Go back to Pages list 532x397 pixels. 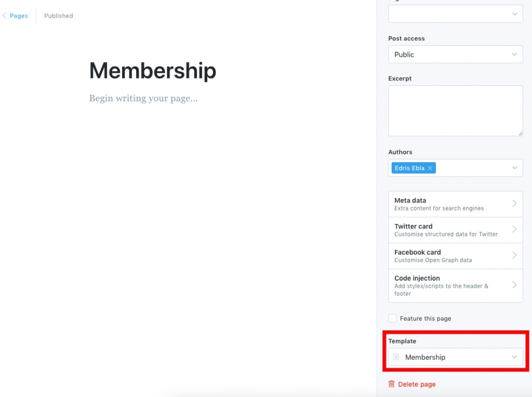19,16
